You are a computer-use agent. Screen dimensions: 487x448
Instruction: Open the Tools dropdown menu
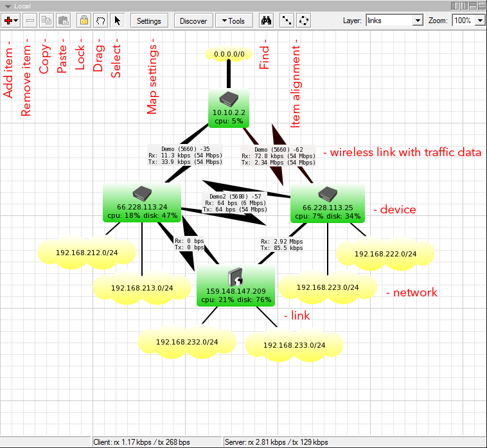[234, 21]
